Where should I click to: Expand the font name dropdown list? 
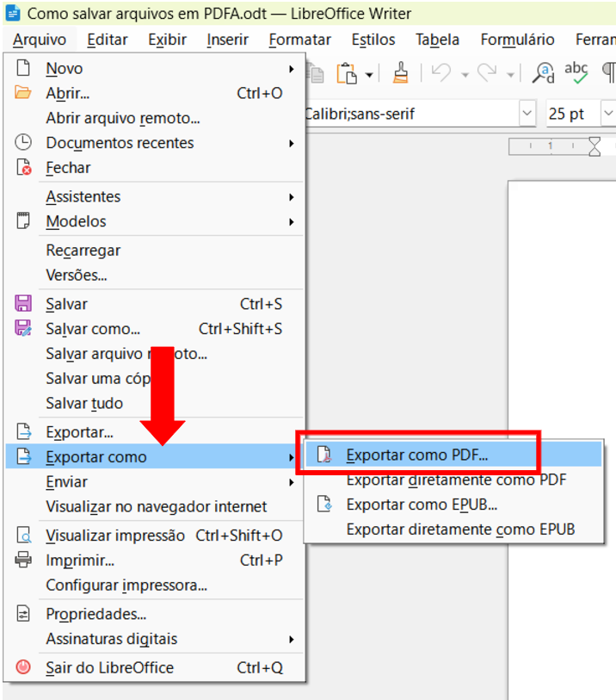click(x=527, y=114)
